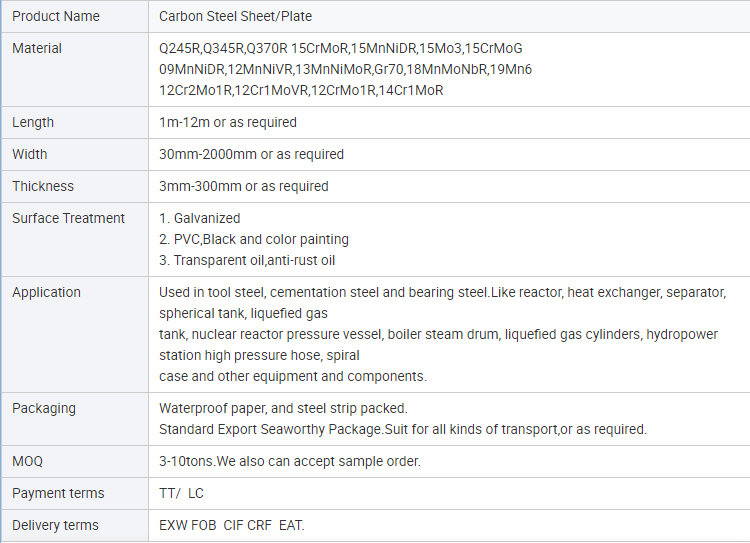Screen dimensions: 750x543
Task: Select the 3mm-300mm thickness value
Action: click(244, 186)
